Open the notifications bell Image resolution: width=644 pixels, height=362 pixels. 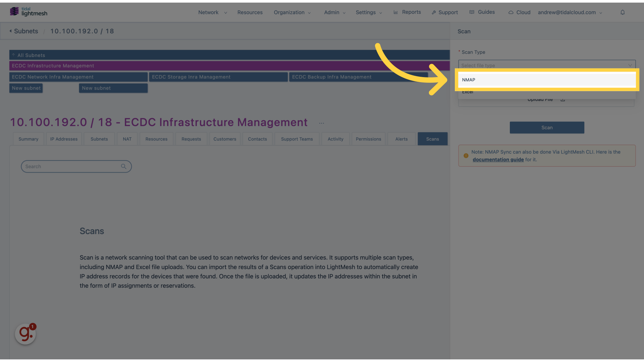click(x=623, y=12)
